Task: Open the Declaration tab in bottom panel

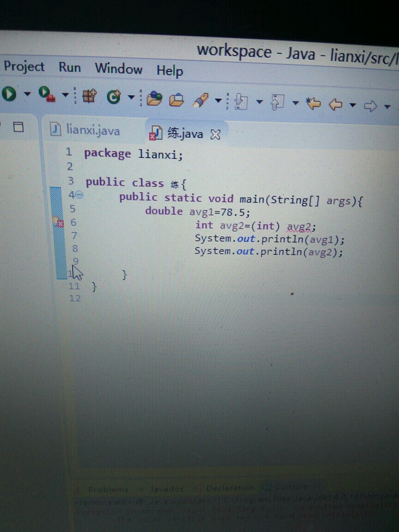Action: click(x=230, y=488)
